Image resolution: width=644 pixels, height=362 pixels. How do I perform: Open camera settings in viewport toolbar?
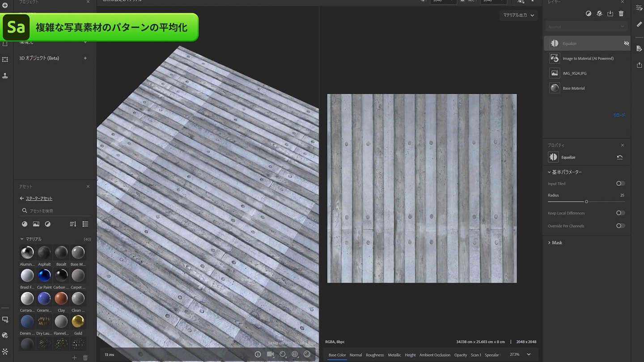click(270, 354)
